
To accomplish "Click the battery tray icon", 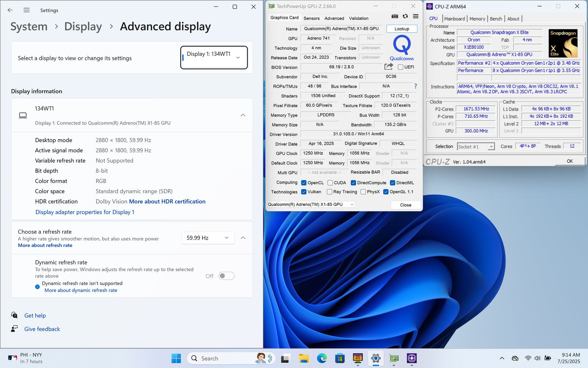I will [548, 358].
